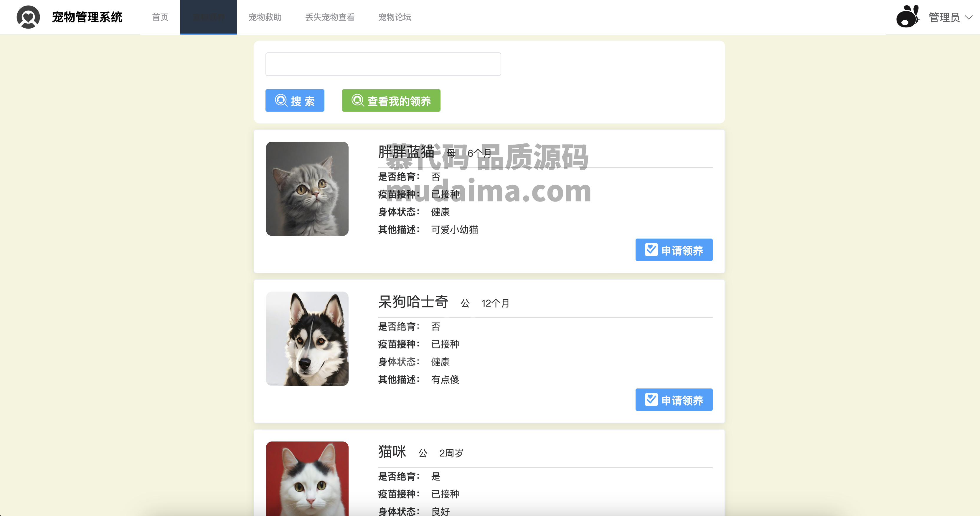980x516 pixels.
Task: Open the 宠物救助 tab
Action: 265,17
